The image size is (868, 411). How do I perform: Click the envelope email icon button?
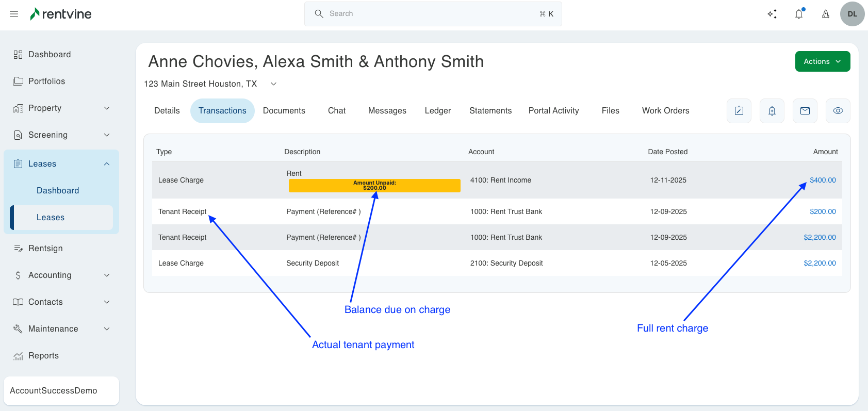805,111
